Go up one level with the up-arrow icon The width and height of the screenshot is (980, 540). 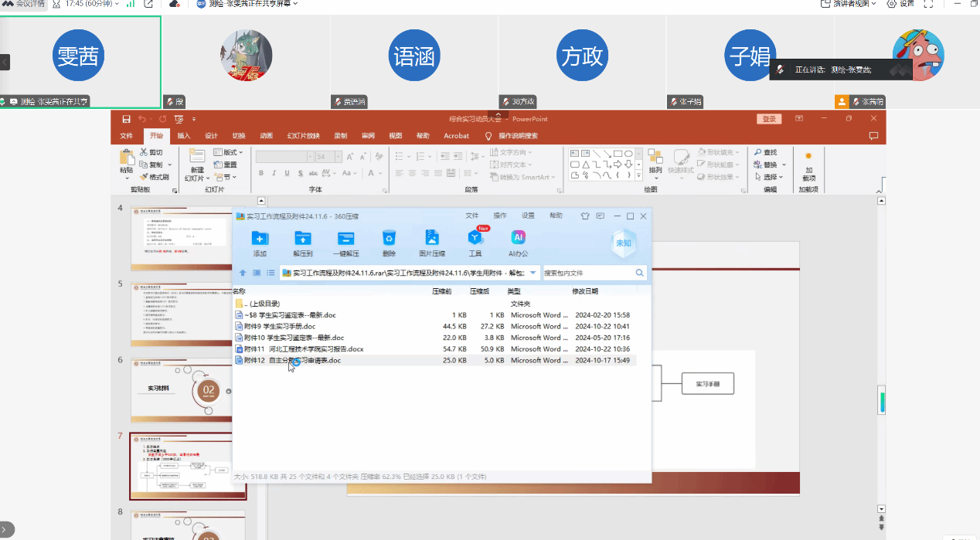243,273
